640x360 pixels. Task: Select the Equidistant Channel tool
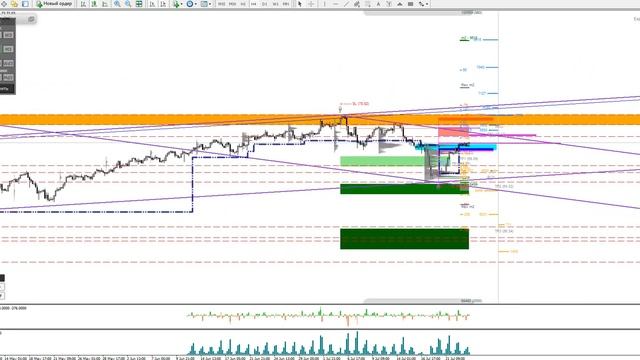pyautogui.click(x=357, y=4)
